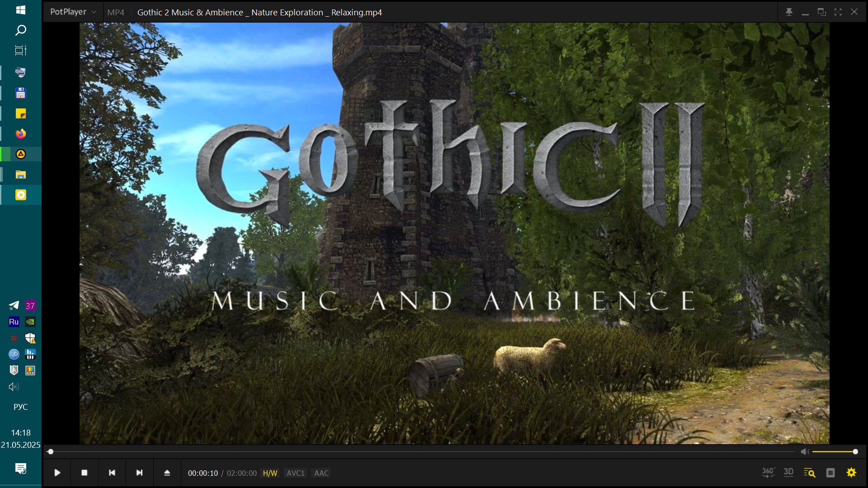The height and width of the screenshot is (488, 868).
Task: Toggle H/W hardware acceleration indicator
Action: (x=270, y=473)
